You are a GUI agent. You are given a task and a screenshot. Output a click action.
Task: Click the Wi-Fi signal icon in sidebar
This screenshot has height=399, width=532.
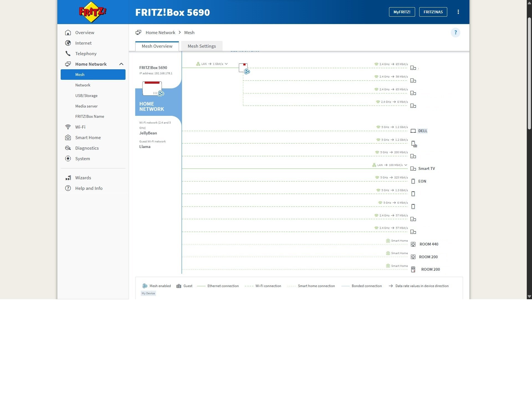click(x=68, y=127)
